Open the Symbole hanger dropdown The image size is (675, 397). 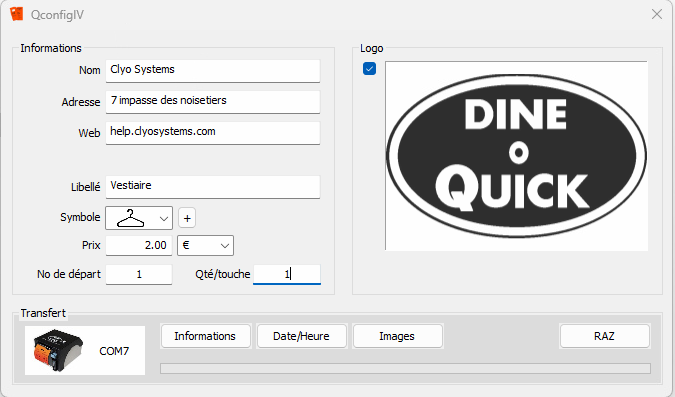pyautogui.click(x=139, y=218)
